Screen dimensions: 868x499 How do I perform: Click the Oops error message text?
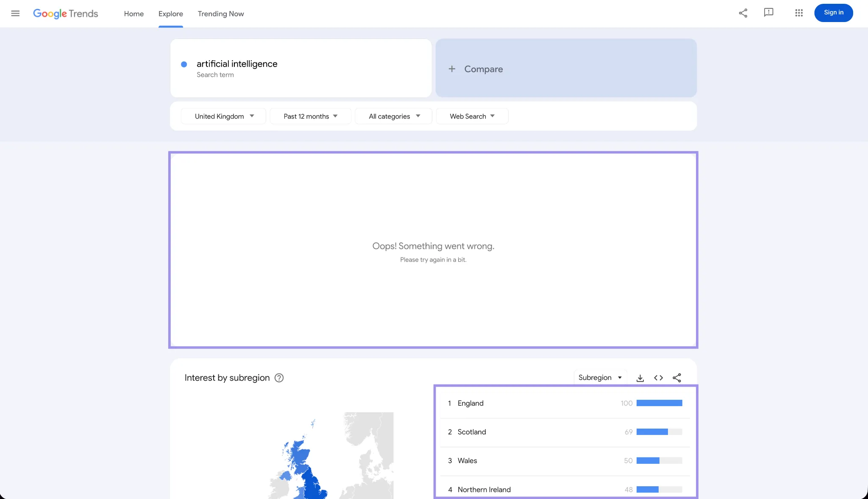(x=433, y=246)
